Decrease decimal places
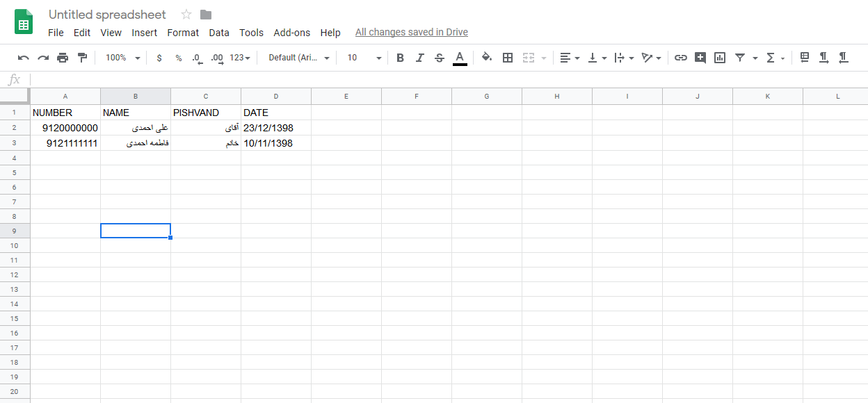Screen dimensions: 868x403 (197, 58)
